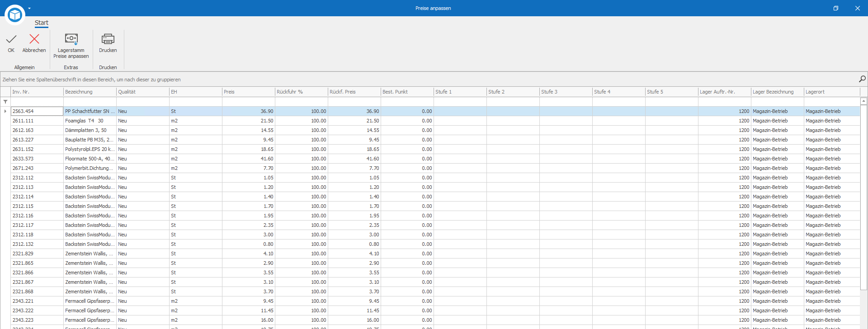
Task: Expand the row indicator for 2563.454
Action: 5,111
